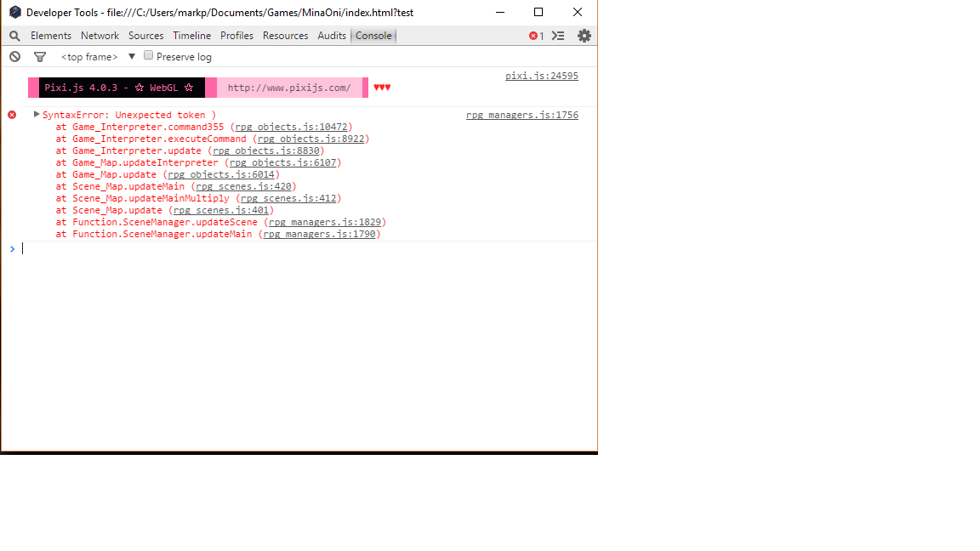
Task: Open the rpg_objects.js:6107 link
Action: (x=282, y=162)
